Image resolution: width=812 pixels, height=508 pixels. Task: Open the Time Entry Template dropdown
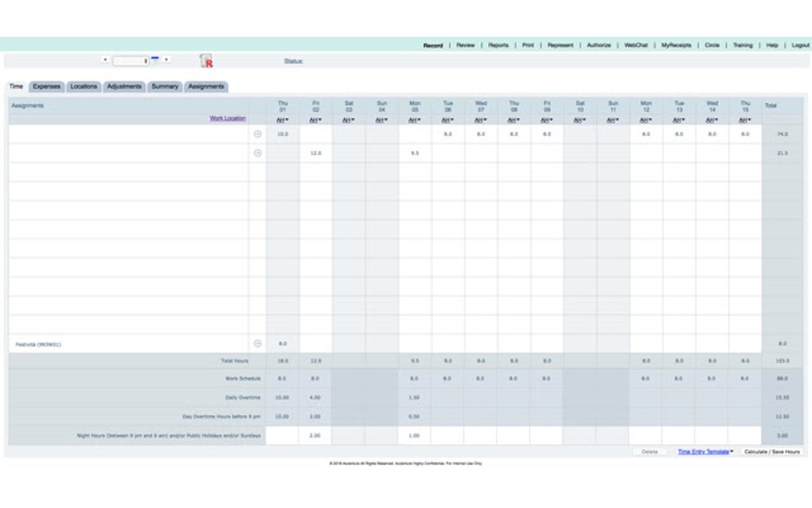[705, 451]
